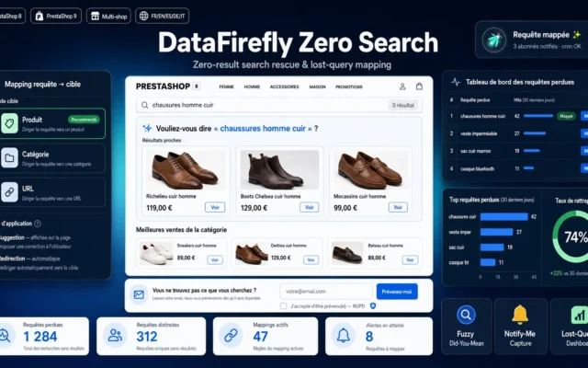Click the Meilleures ventes de la catégorie heading
Viewport: 588px width, 368px height.
click(x=182, y=230)
